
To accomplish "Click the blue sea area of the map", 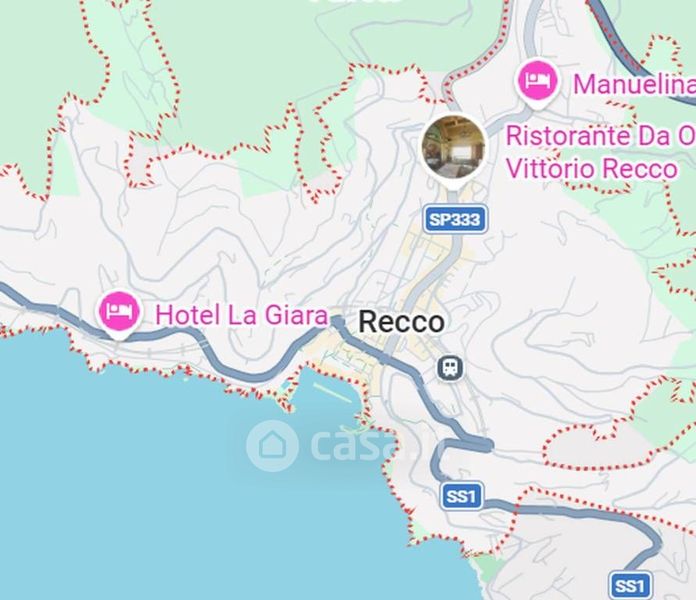I will click(178, 488).
